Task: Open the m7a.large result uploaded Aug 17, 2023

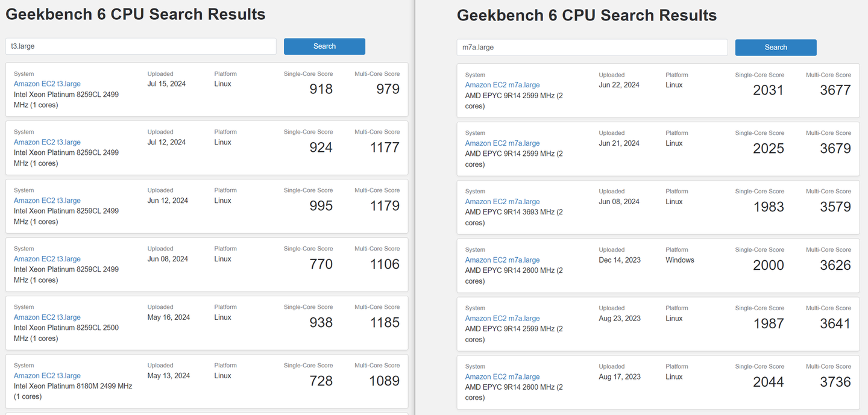Action: click(502, 378)
